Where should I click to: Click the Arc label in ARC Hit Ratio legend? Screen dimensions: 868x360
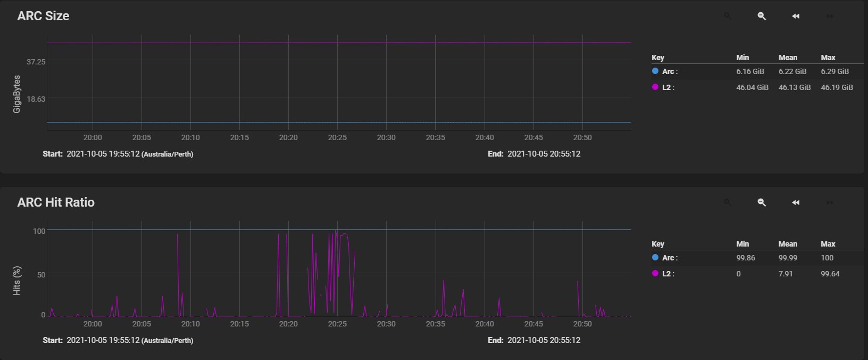tap(670, 258)
